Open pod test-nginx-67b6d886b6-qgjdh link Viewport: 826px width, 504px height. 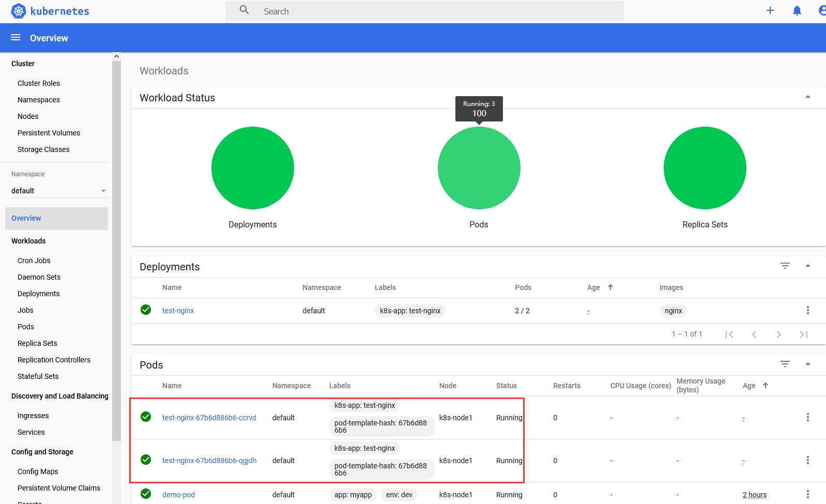point(209,461)
